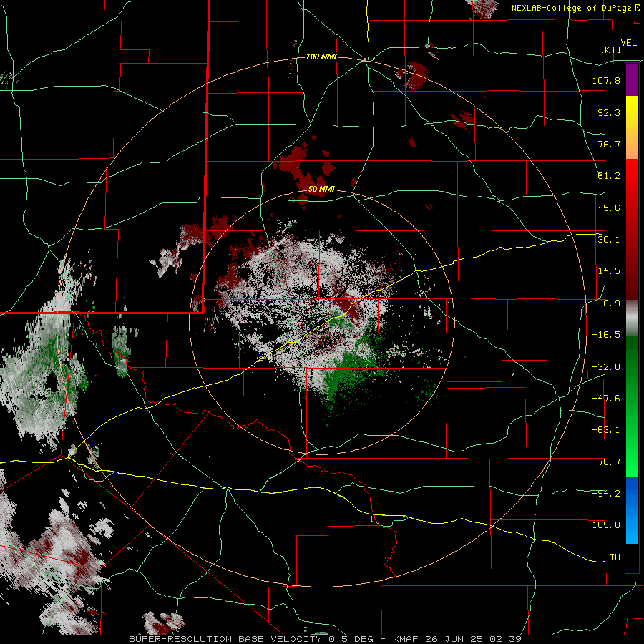Select the -32.0 legend value
The image size is (644, 644).
point(606,367)
